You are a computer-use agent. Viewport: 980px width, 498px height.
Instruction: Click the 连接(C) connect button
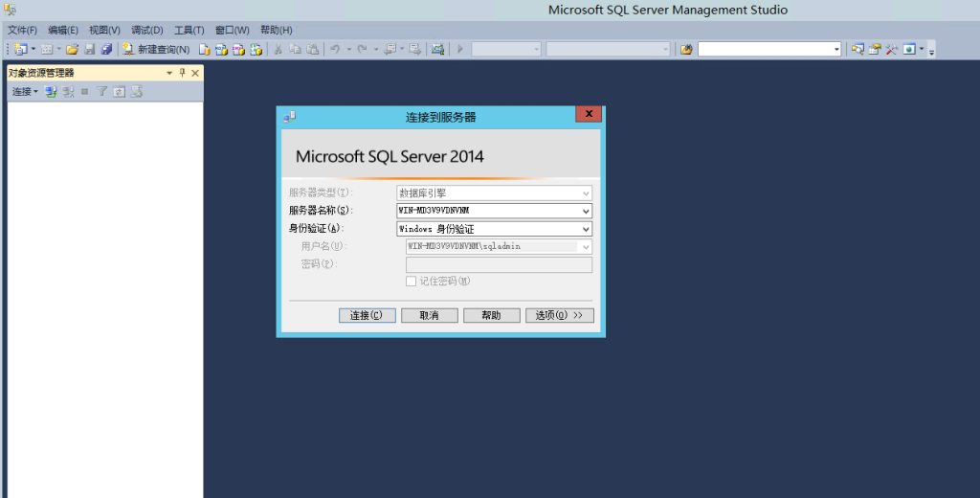coord(367,315)
